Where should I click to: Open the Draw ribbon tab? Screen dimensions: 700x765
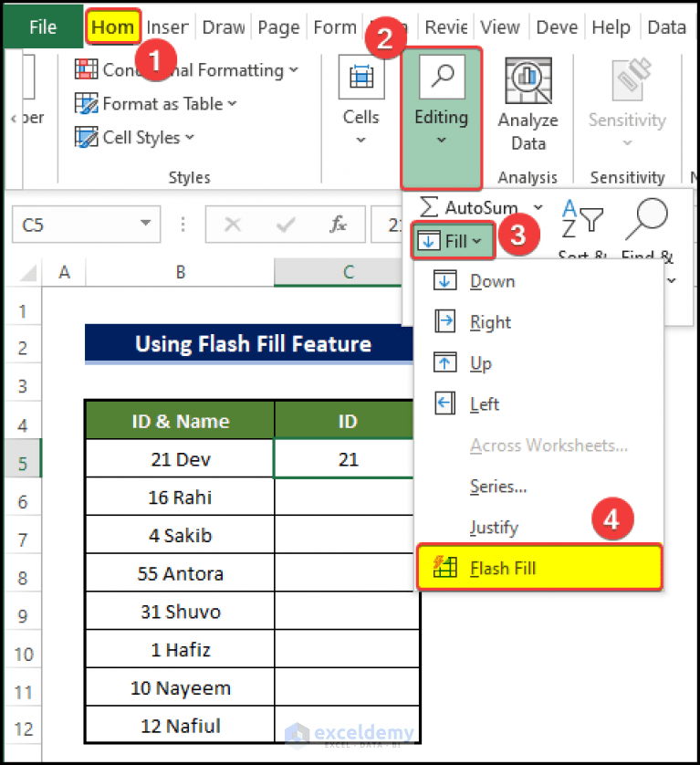point(224,27)
